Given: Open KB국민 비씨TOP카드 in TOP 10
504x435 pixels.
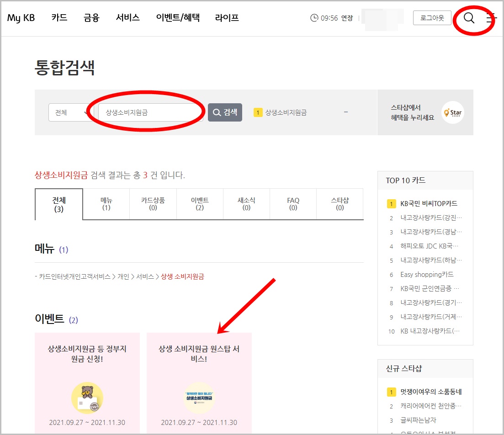Looking at the screenshot, I should pyautogui.click(x=429, y=203).
